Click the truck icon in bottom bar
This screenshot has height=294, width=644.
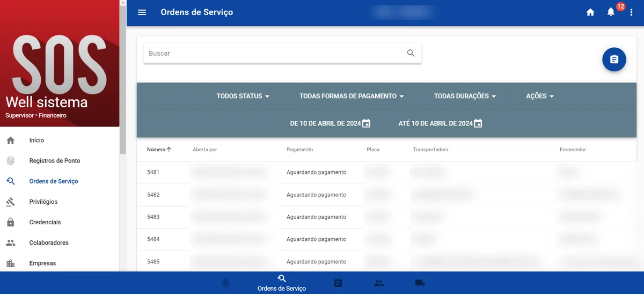pos(420,283)
